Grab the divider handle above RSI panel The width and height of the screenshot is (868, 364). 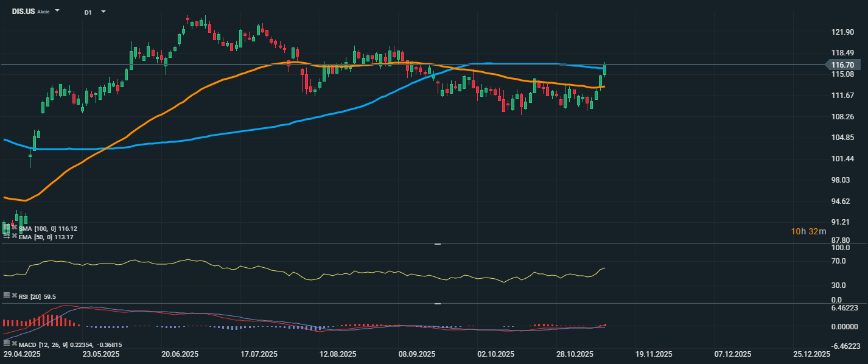pos(436,244)
